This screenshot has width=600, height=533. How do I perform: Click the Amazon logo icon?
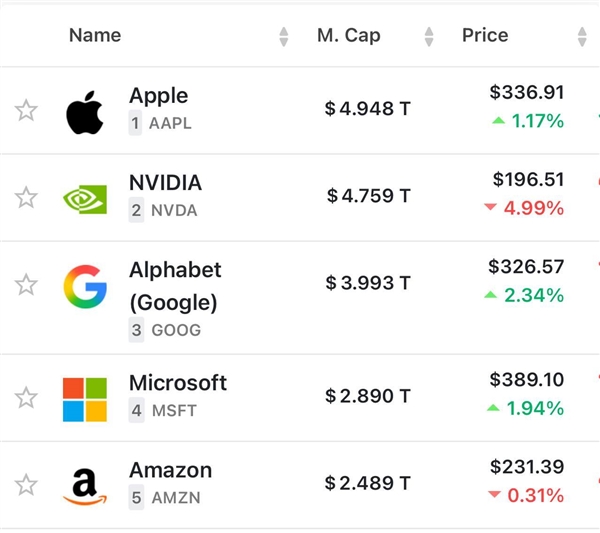pos(85,486)
